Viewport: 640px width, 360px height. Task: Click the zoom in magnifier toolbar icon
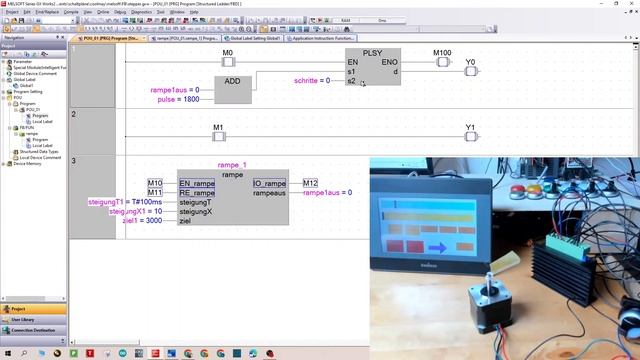(x=241, y=29)
